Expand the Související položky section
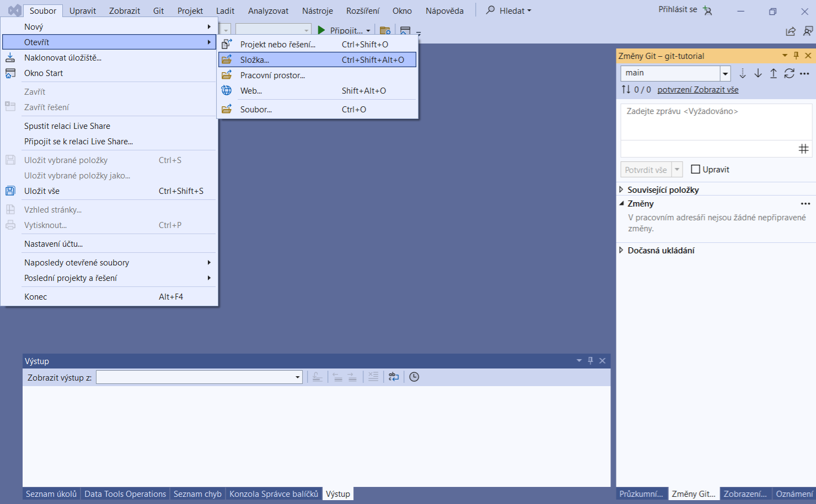Viewport: 816px width, 504px height. (621, 189)
